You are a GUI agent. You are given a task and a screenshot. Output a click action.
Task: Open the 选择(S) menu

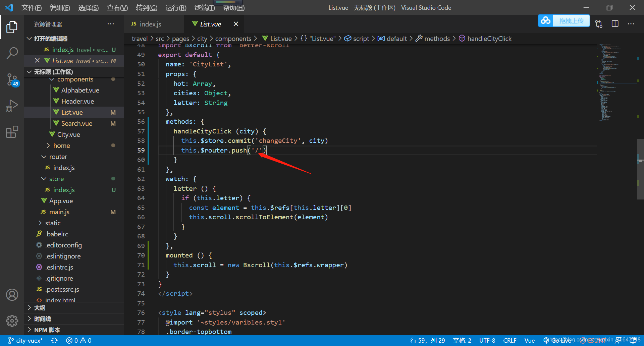pyautogui.click(x=89, y=8)
